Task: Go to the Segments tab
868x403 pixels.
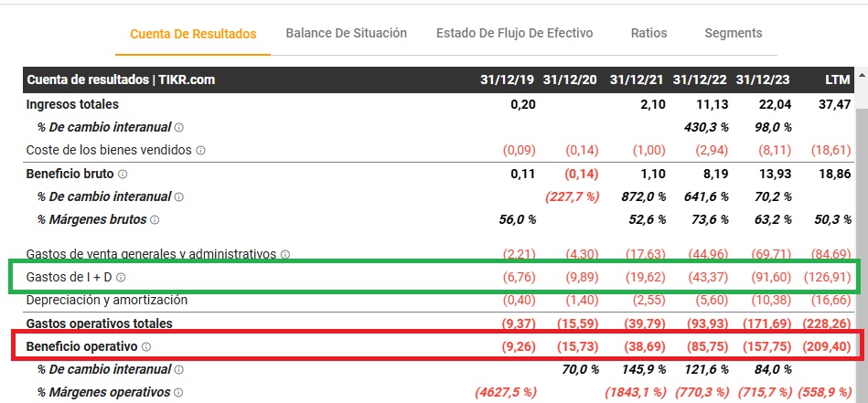Action: coord(733,33)
